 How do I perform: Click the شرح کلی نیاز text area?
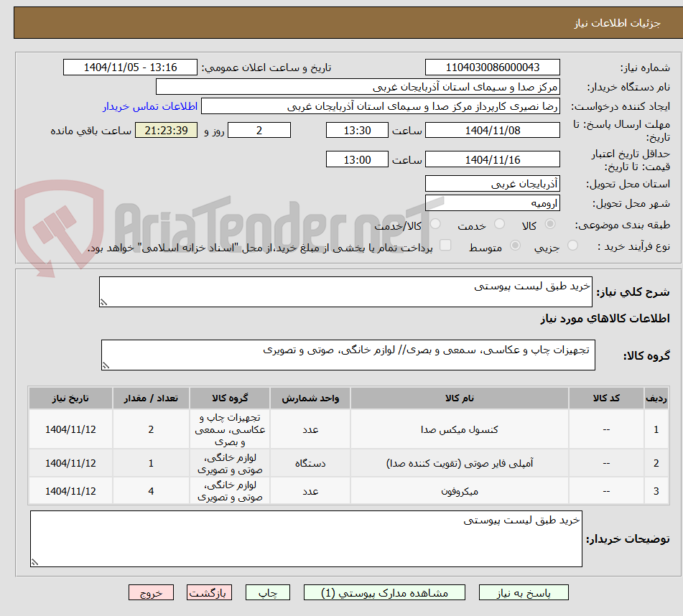click(345, 291)
